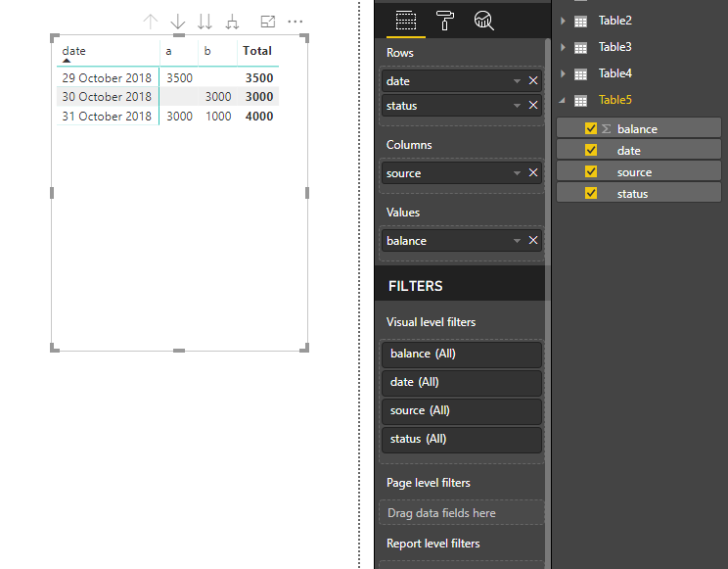Viewport: 728px width, 569px height.
Task: Open balance (All) visual level filter
Action: point(462,355)
